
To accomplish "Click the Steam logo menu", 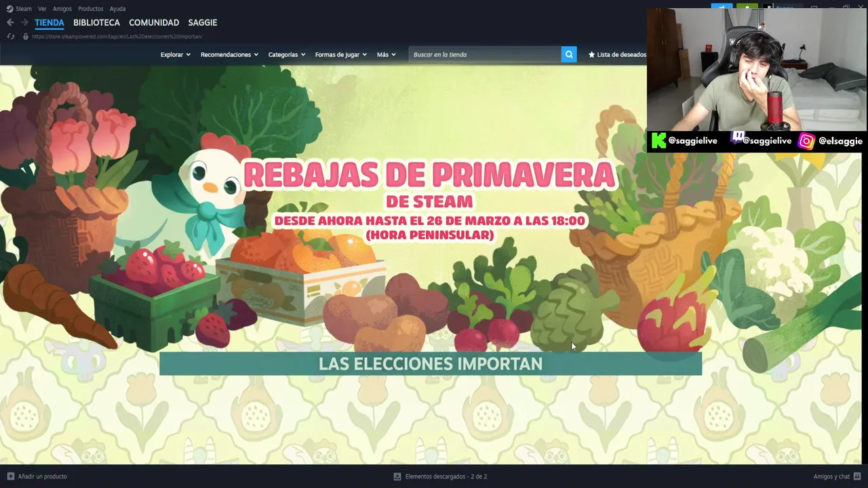I will point(19,9).
